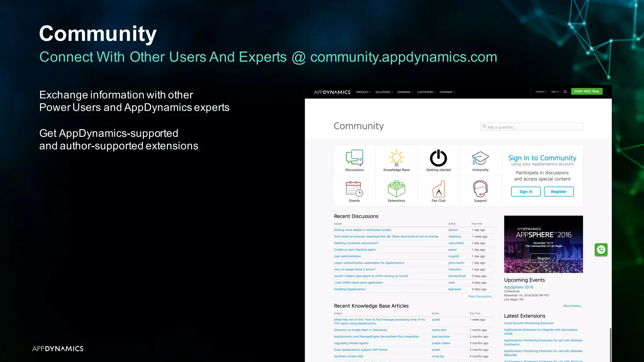
Task: Open the Support dropdown in the header
Action: coord(541,92)
